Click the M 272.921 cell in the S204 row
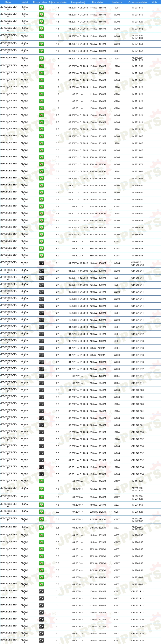This screenshot has width=161, height=644. tap(138, 130)
